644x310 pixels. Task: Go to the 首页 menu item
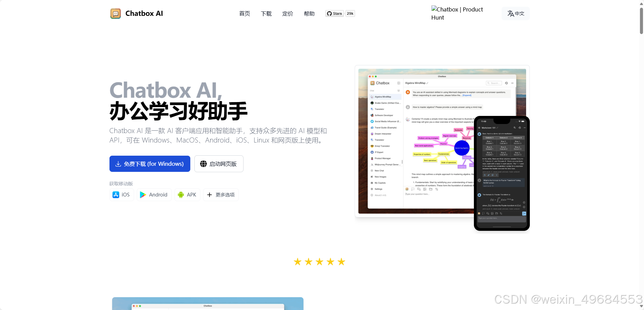coord(245,13)
